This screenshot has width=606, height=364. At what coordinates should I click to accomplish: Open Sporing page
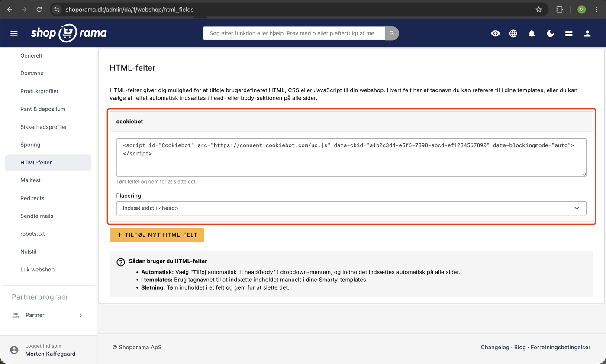click(x=30, y=145)
